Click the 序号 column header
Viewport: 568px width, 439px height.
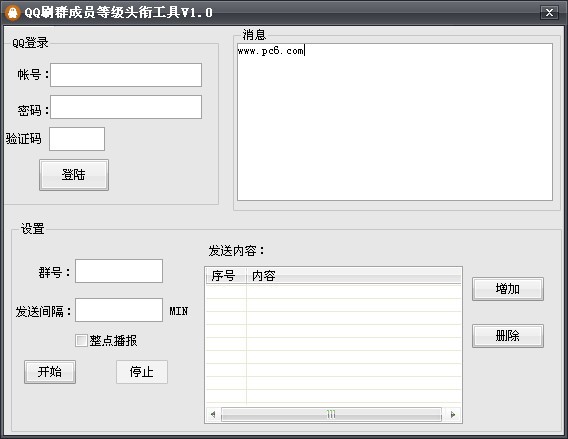click(x=226, y=276)
